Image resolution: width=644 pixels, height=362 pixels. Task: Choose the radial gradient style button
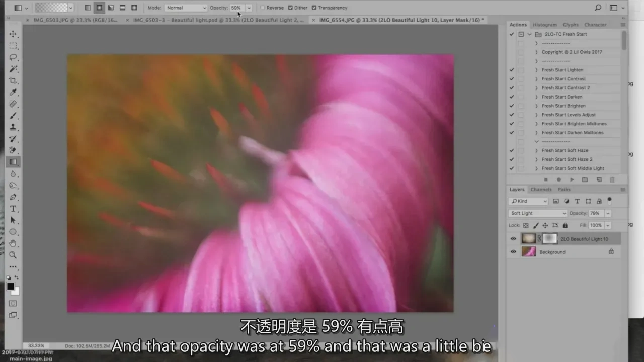(x=99, y=8)
